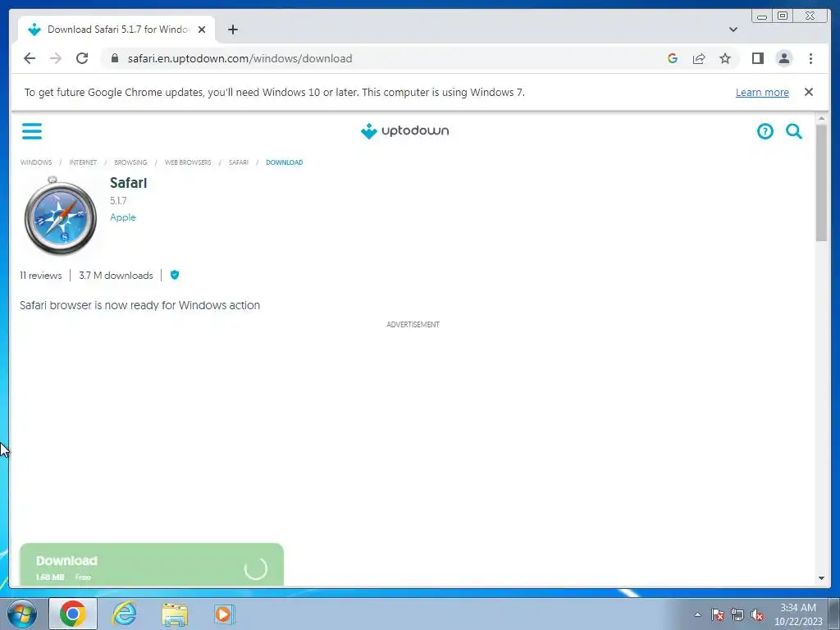The height and width of the screenshot is (630, 840).
Task: Click the Chrome taskbar icon
Action: click(x=73, y=614)
